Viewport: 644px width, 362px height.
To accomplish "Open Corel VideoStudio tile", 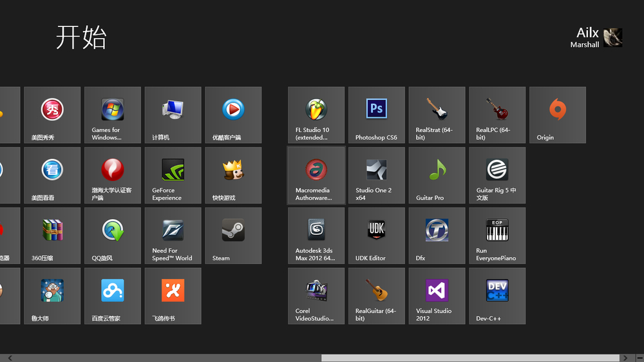I will [316, 296].
